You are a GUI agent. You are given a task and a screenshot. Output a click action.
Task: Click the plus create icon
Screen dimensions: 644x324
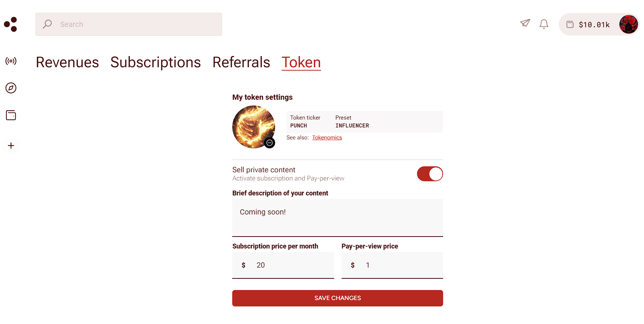coord(11,145)
